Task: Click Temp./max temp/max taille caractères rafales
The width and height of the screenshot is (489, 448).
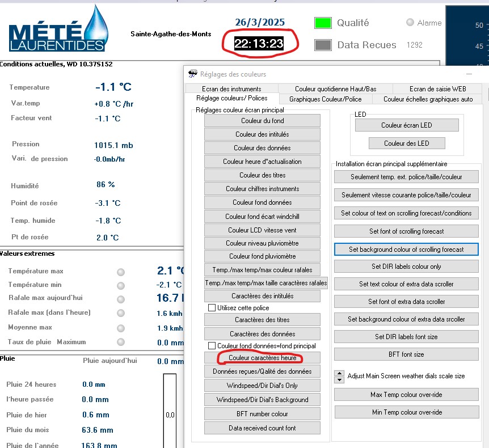Action: (x=266, y=283)
